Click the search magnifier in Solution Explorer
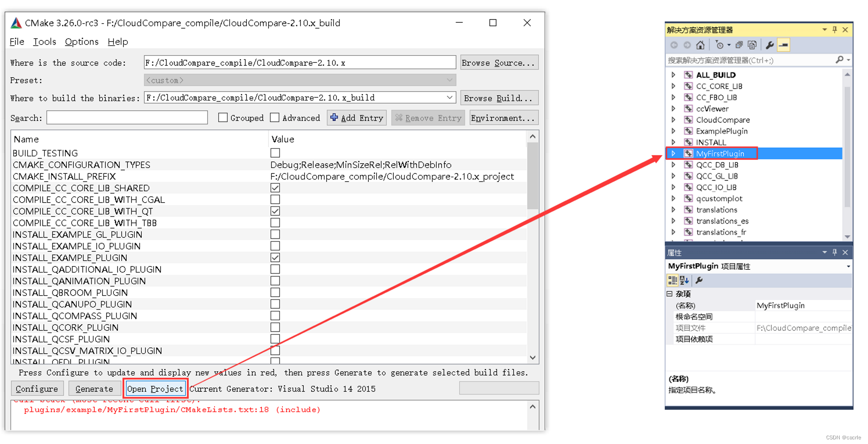The height and width of the screenshot is (444, 868). point(840,60)
